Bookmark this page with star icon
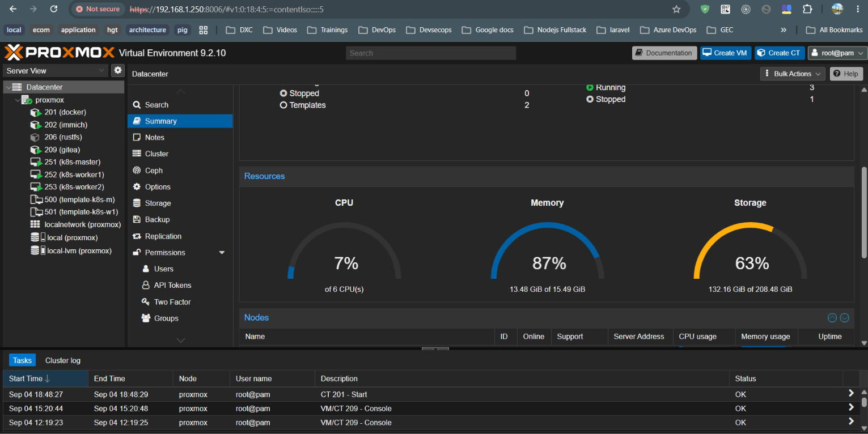This screenshot has height=434, width=868. tap(676, 9)
